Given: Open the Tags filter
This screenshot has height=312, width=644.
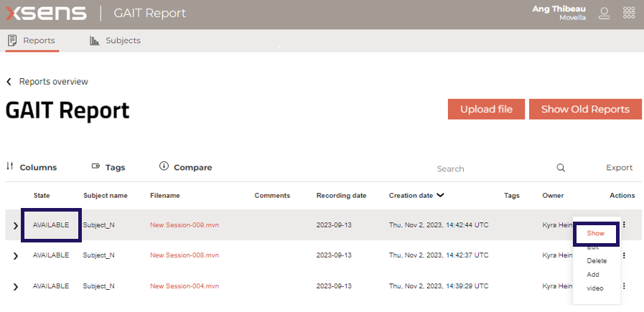Looking at the screenshot, I should (x=108, y=167).
